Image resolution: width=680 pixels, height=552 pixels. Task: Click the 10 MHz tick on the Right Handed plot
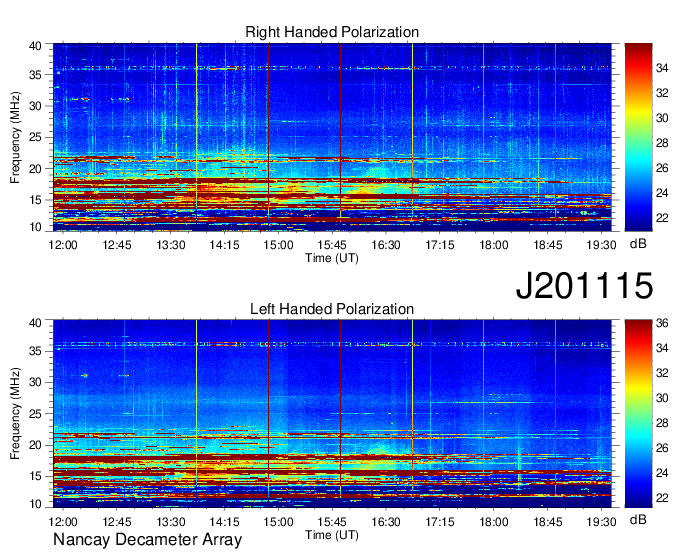[x=36, y=227]
